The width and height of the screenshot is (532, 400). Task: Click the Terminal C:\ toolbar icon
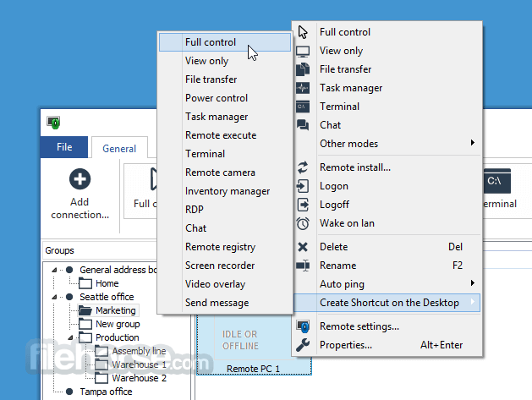pos(497,181)
